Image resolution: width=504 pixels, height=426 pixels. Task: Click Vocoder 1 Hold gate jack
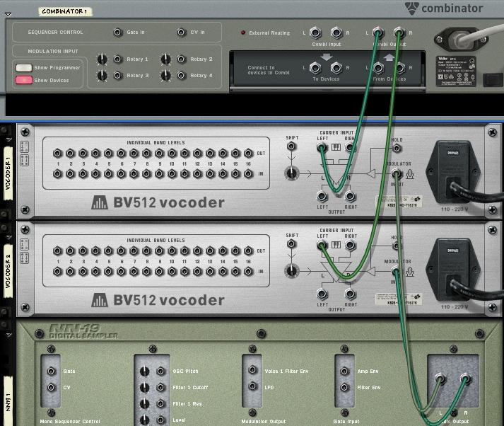point(397,148)
